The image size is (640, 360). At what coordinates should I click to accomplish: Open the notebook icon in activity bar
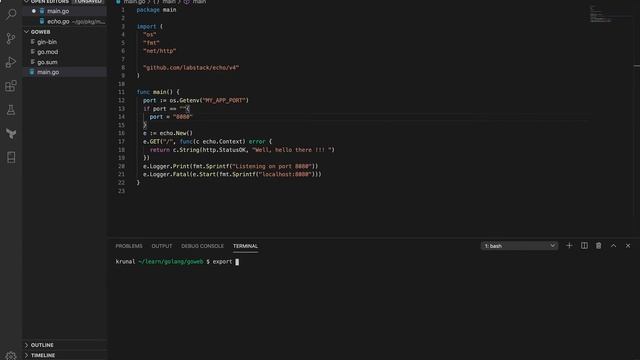click(11, 157)
